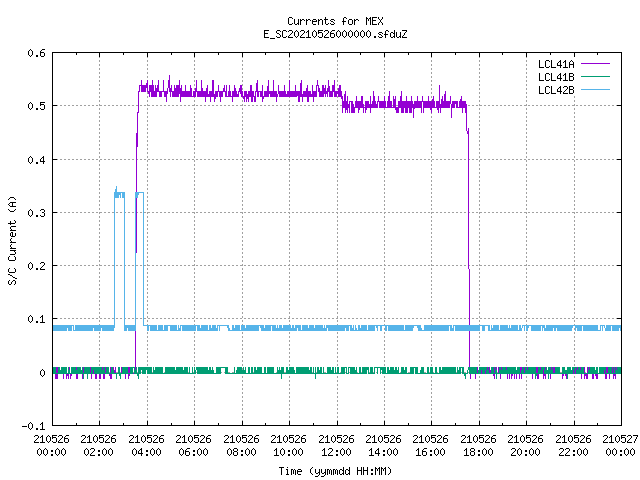Click the purple LCL41A legend line sample
This screenshot has width=640, height=480.
[x=595, y=64]
